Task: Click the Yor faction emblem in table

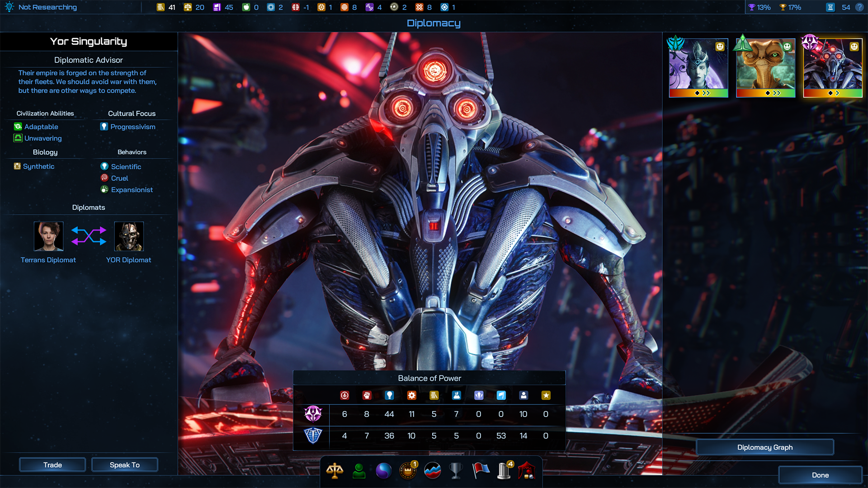Action: tap(313, 413)
